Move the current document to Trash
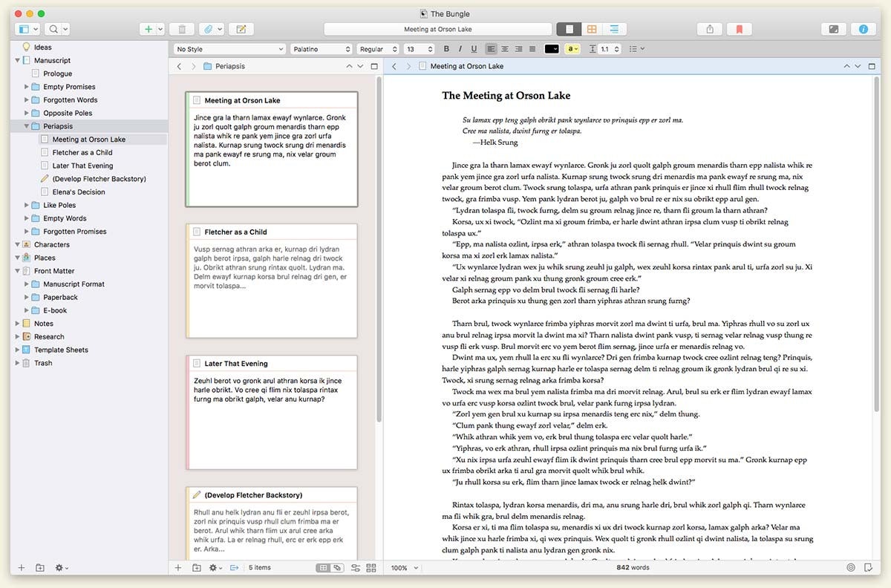The width and height of the screenshot is (891, 588). [x=181, y=28]
